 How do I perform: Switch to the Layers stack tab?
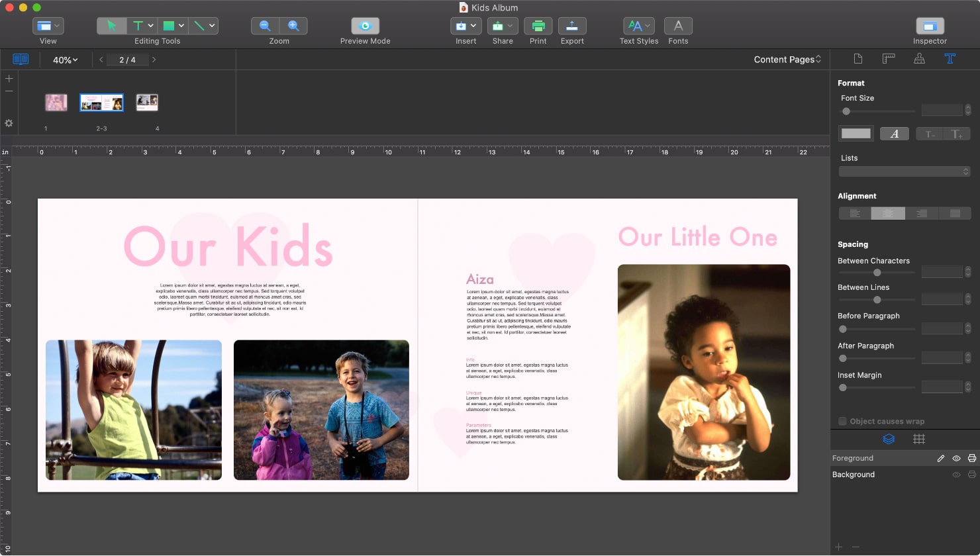click(889, 439)
